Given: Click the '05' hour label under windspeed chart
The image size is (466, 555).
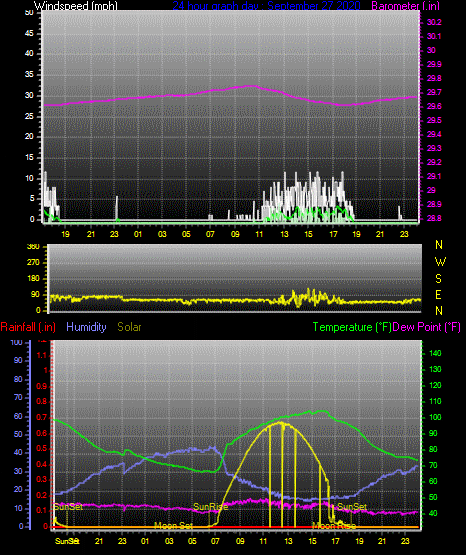Looking at the screenshot, I should tap(186, 234).
